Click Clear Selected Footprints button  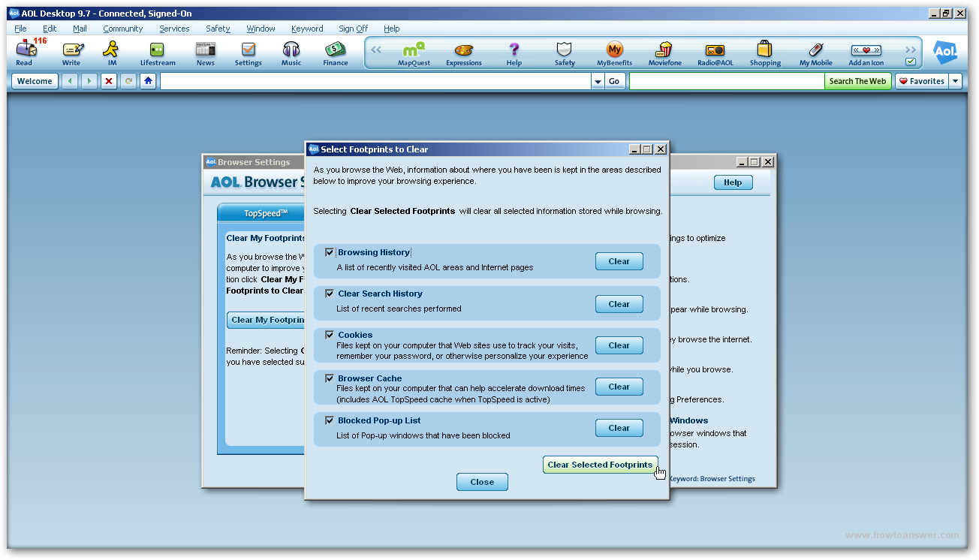pyautogui.click(x=600, y=465)
